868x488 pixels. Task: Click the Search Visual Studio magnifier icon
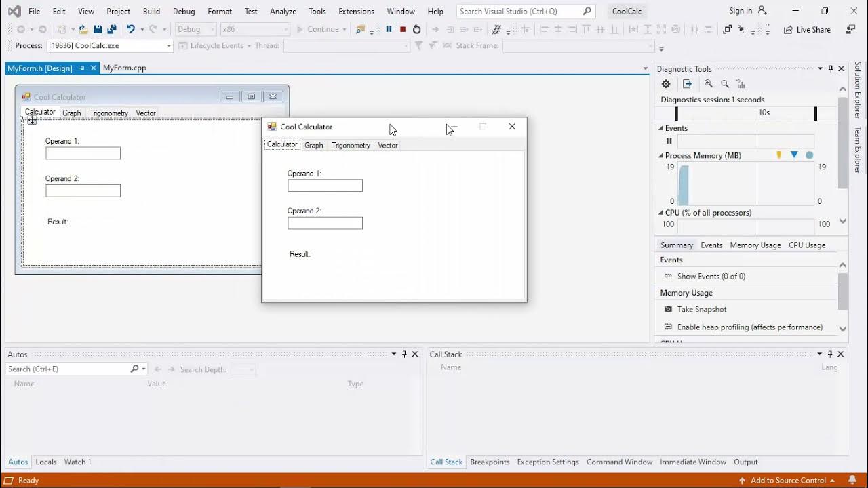pos(587,11)
